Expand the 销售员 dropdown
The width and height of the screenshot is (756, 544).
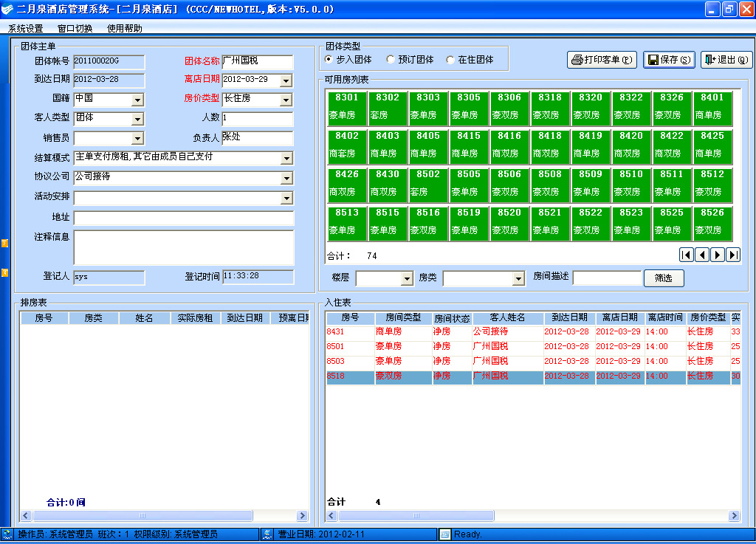point(137,139)
